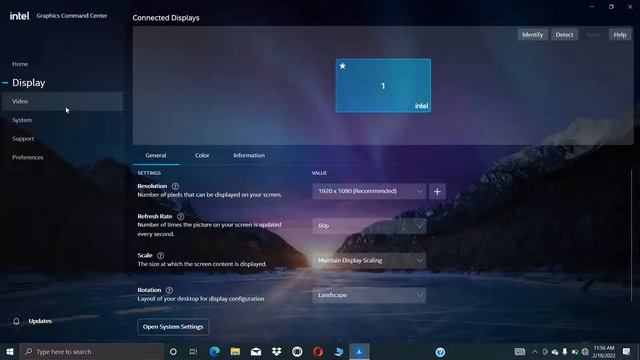Expand the Refresh Rate 60p dropdown
Screen dimensions: 640x360
369,226
